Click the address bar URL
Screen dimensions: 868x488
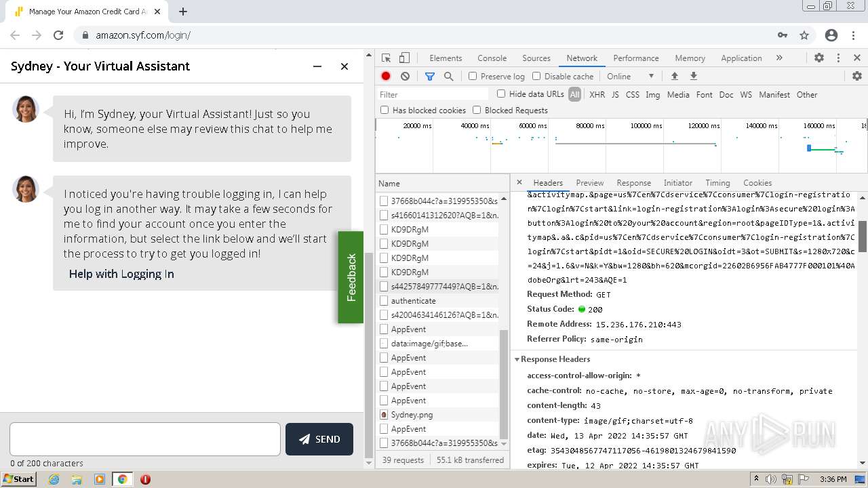[x=143, y=35]
